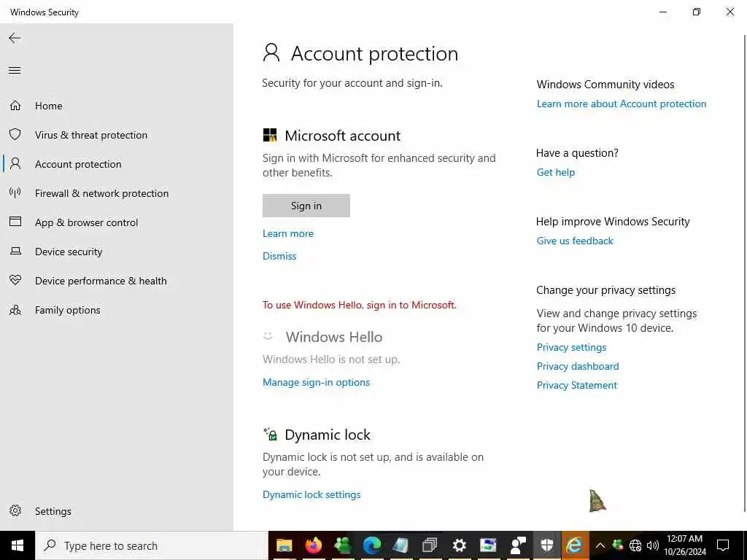Click the Device performance & health heart icon
The image size is (747, 560).
click(x=15, y=280)
